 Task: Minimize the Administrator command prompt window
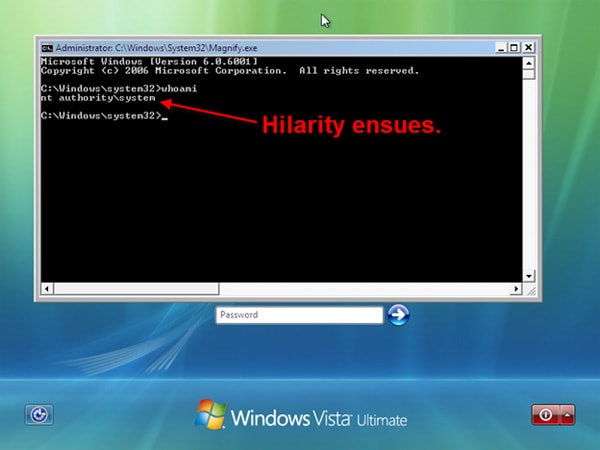[x=501, y=48]
